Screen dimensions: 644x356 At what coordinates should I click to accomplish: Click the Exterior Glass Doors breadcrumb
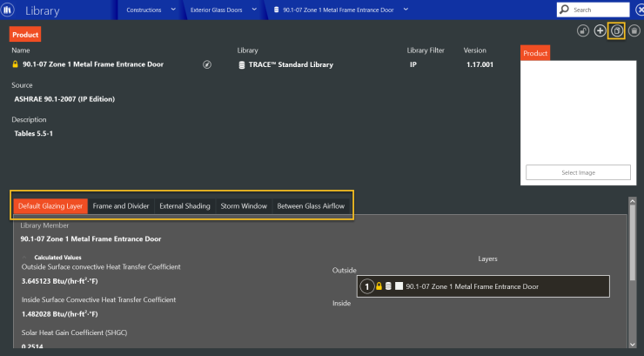point(216,10)
